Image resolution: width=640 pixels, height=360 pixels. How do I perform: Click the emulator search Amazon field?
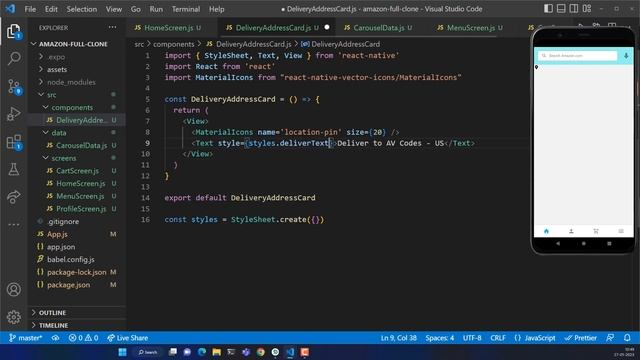(x=578, y=56)
